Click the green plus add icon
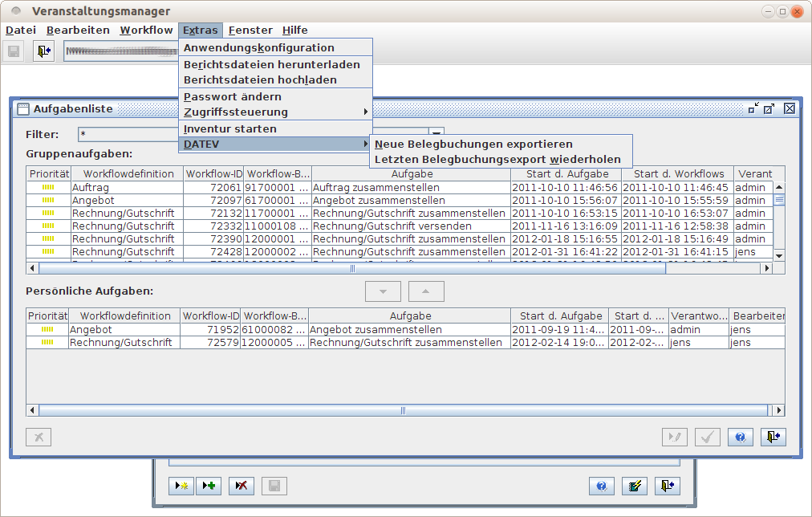The image size is (812, 517). point(209,486)
